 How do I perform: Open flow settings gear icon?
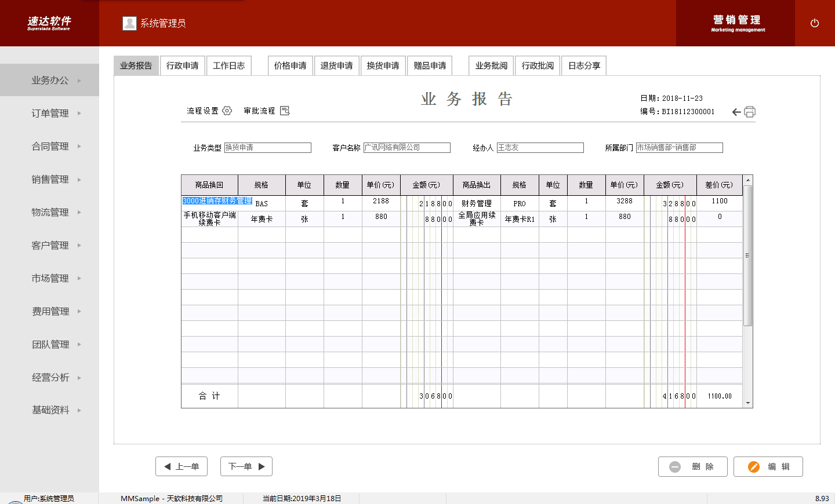(x=227, y=111)
